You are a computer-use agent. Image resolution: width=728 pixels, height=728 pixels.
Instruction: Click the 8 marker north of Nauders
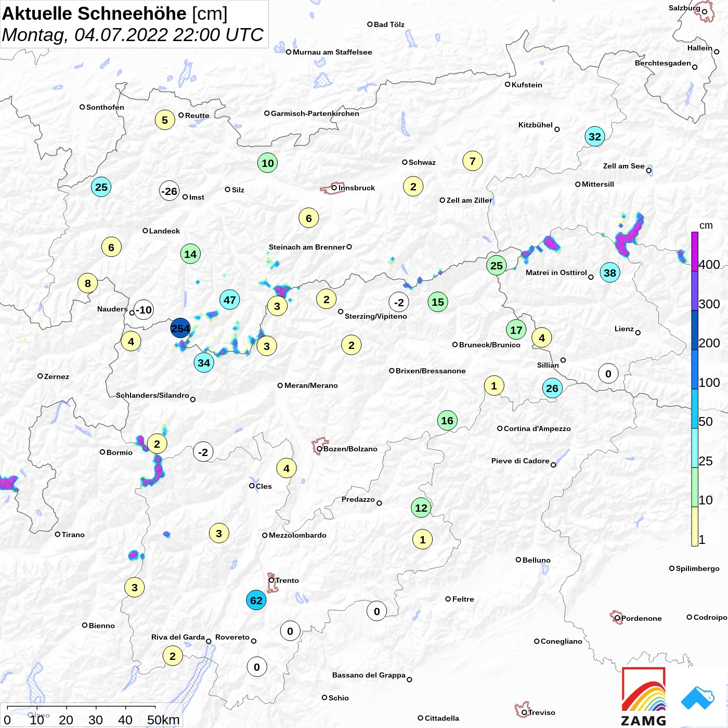[88, 283]
